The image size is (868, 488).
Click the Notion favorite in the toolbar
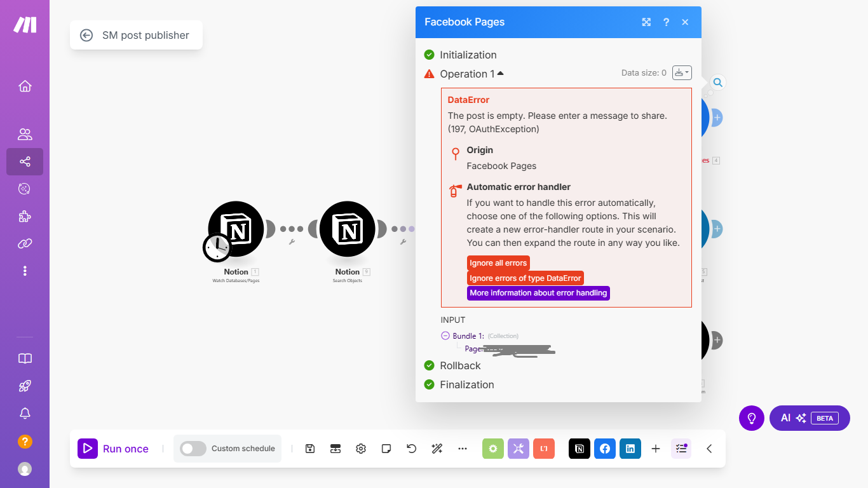[580, 449]
